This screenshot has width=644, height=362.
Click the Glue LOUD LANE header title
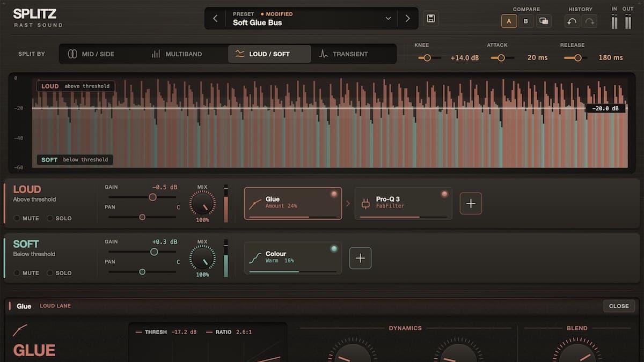click(44, 306)
